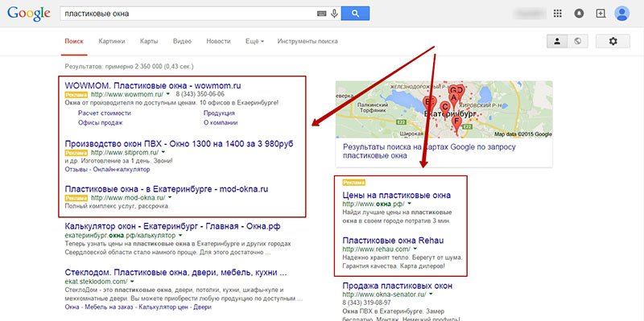Click the Google logo
Image resolution: width=644 pixels, height=321 pixels.
(x=29, y=14)
